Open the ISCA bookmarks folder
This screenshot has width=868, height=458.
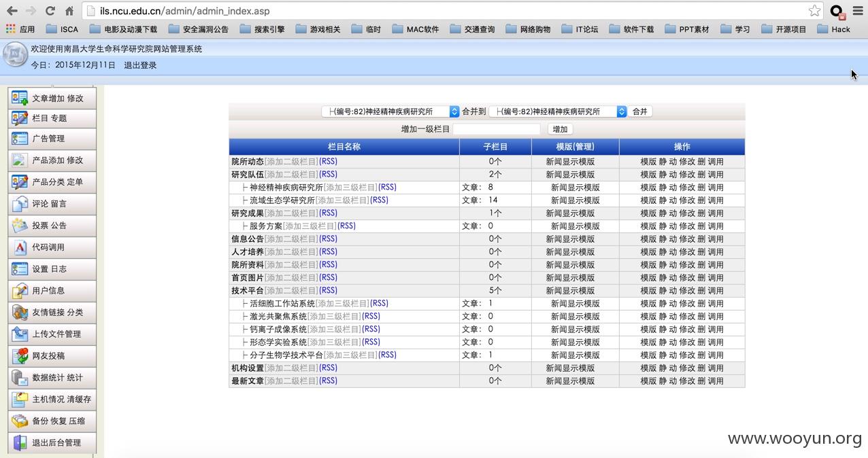pyautogui.click(x=62, y=29)
